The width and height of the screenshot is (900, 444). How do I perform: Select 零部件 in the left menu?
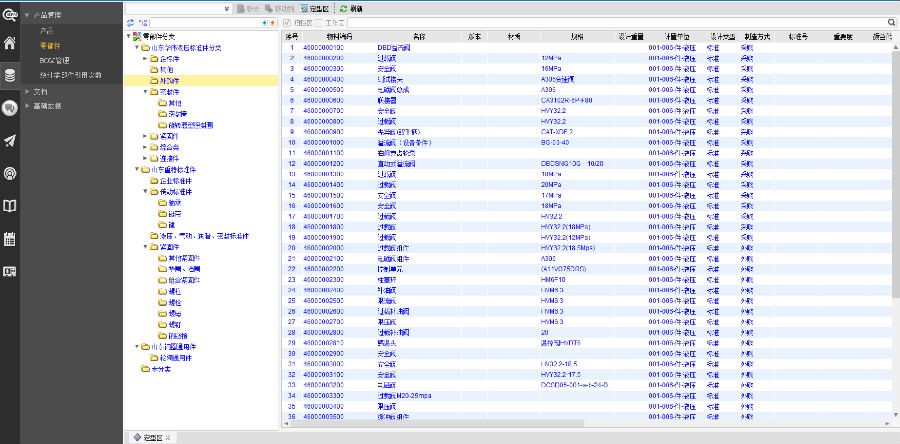coord(50,46)
